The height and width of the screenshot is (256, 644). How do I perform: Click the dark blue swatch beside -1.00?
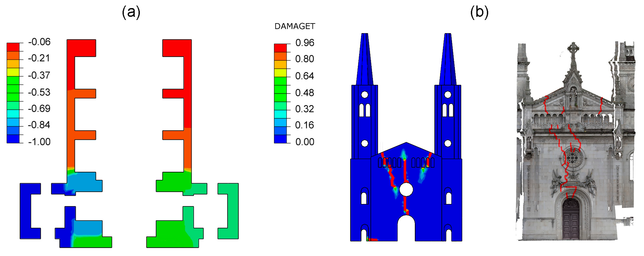tap(13, 139)
